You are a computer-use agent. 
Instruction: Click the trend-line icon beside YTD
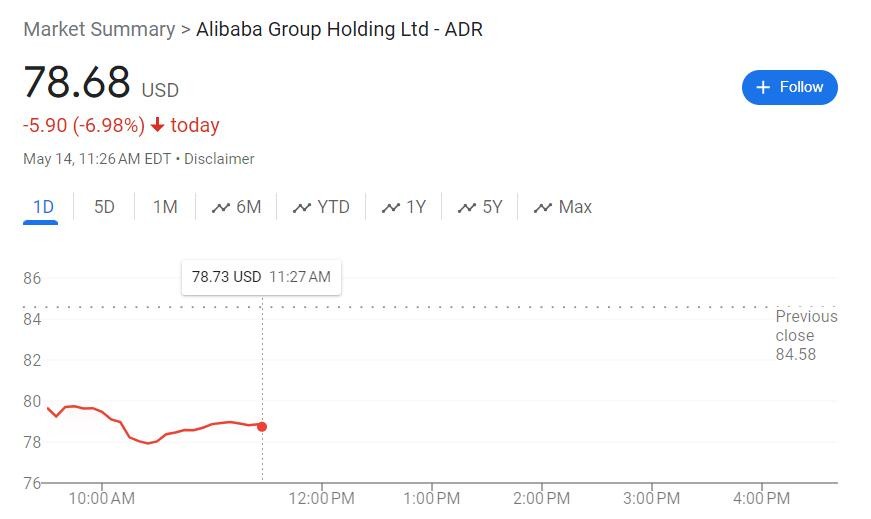[302, 208]
